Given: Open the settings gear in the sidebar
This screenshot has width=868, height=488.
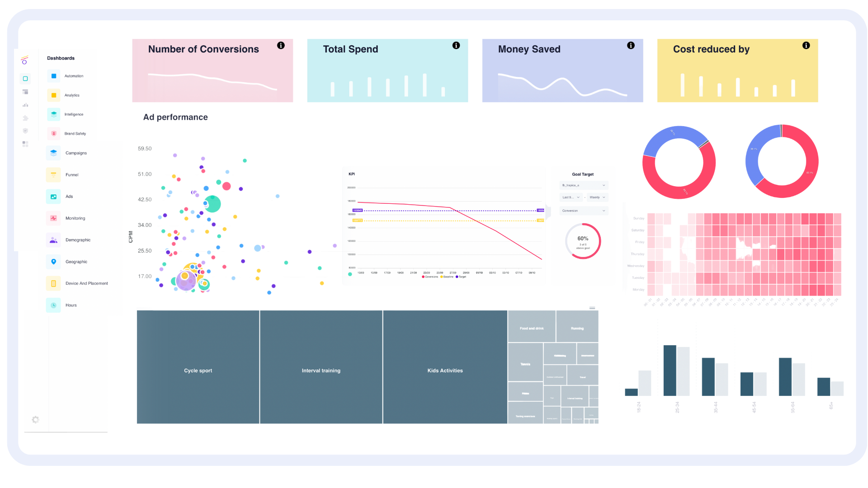Looking at the screenshot, I should click(x=35, y=420).
